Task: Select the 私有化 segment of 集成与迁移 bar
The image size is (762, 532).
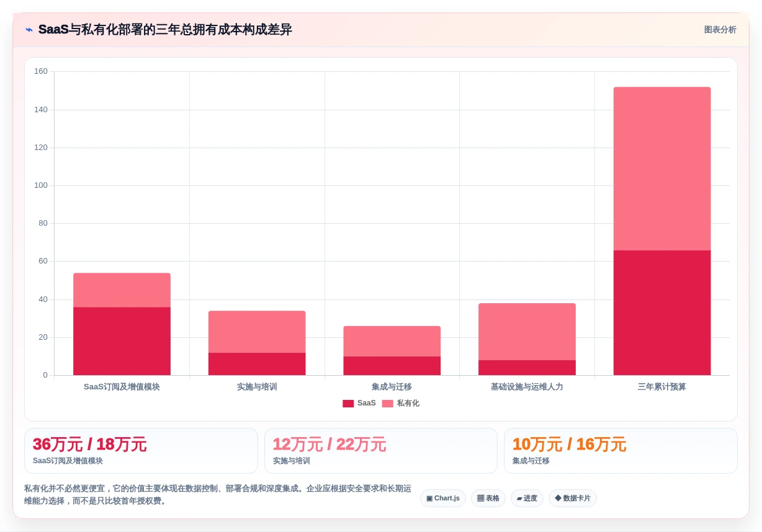Action: tap(392, 341)
